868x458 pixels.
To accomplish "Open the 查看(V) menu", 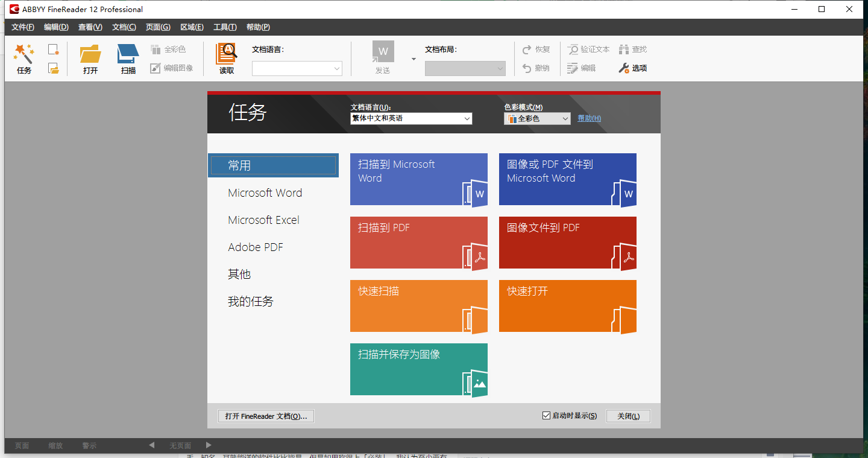I will point(90,27).
